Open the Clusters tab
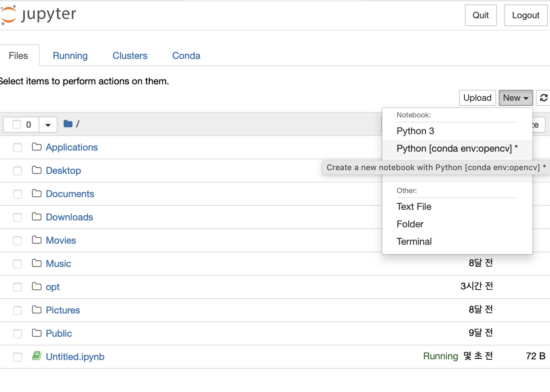This screenshot has width=550, height=392. (x=130, y=55)
